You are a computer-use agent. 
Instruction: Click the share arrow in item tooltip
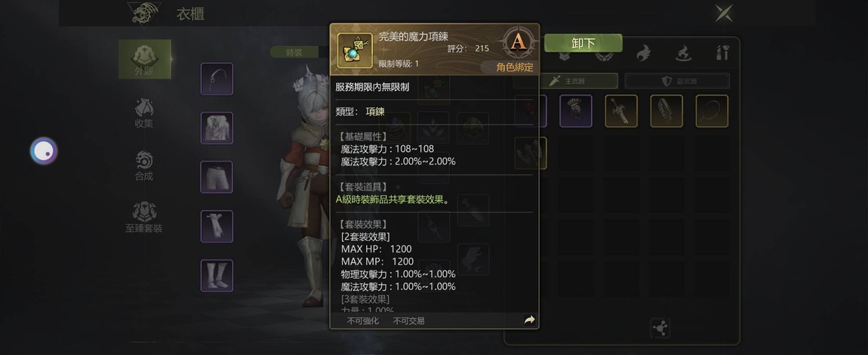click(x=529, y=320)
